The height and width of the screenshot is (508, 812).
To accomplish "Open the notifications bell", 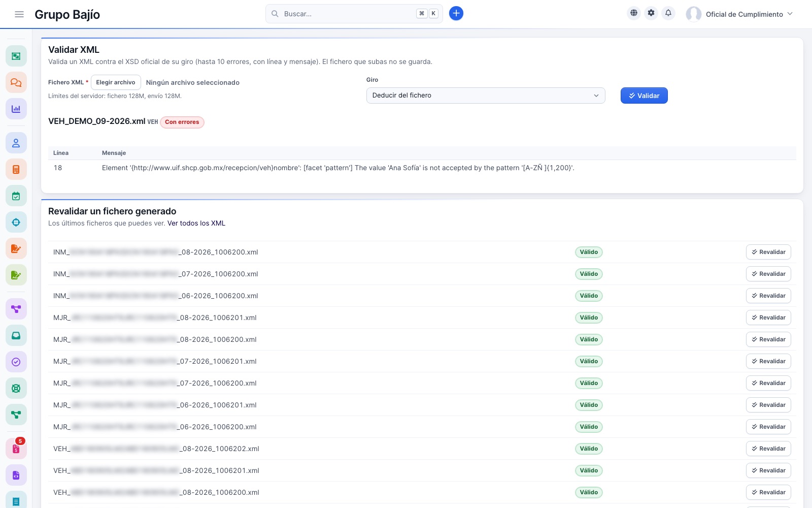I will coord(668,13).
